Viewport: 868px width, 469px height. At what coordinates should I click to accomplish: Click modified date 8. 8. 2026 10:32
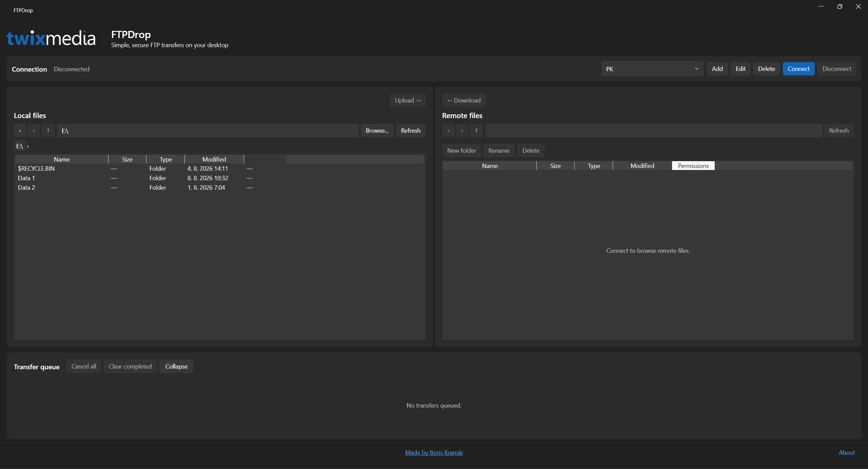click(208, 178)
